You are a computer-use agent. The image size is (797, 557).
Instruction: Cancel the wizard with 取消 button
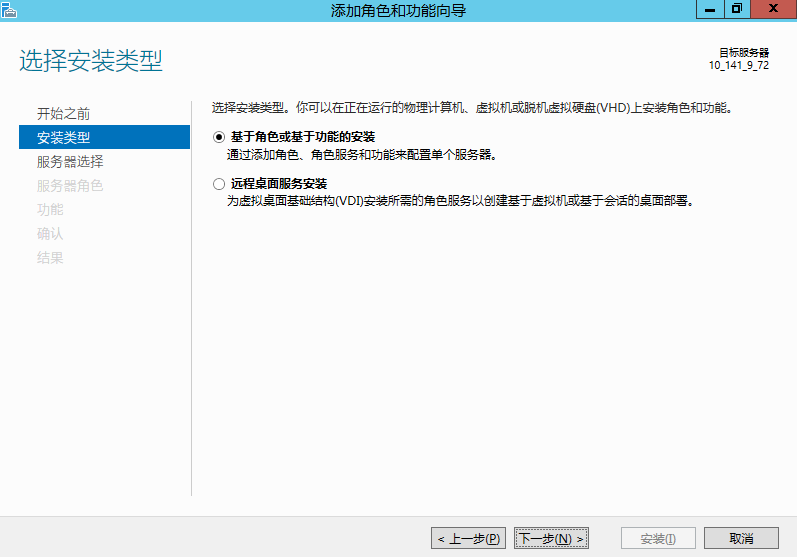tap(741, 538)
